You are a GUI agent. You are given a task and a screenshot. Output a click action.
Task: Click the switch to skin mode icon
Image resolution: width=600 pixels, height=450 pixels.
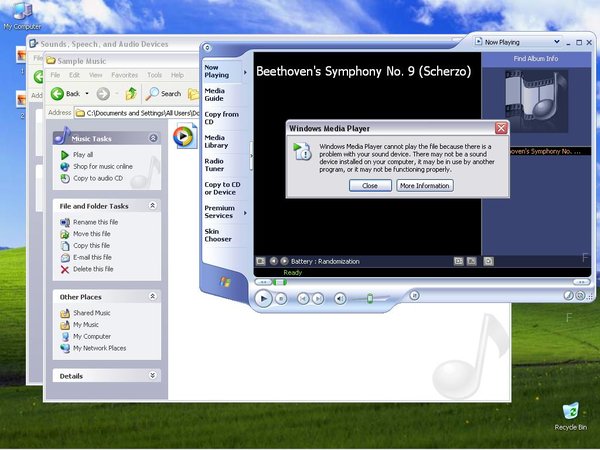[x=580, y=295]
